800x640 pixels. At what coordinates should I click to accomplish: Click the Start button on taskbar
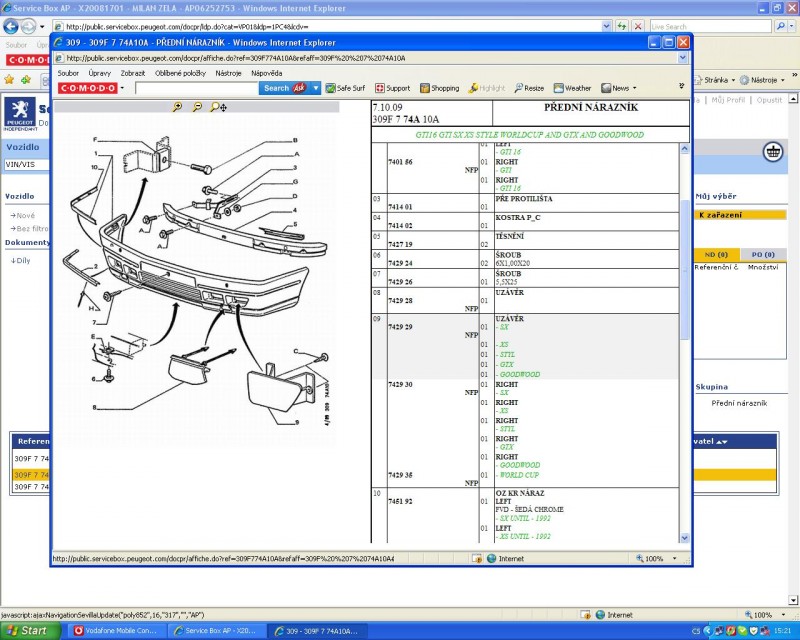(x=28, y=631)
